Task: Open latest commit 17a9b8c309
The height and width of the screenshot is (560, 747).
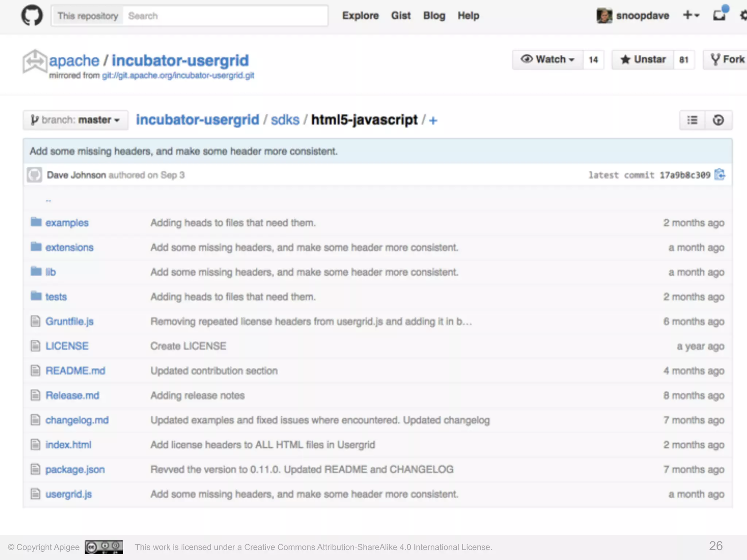Action: [x=685, y=175]
